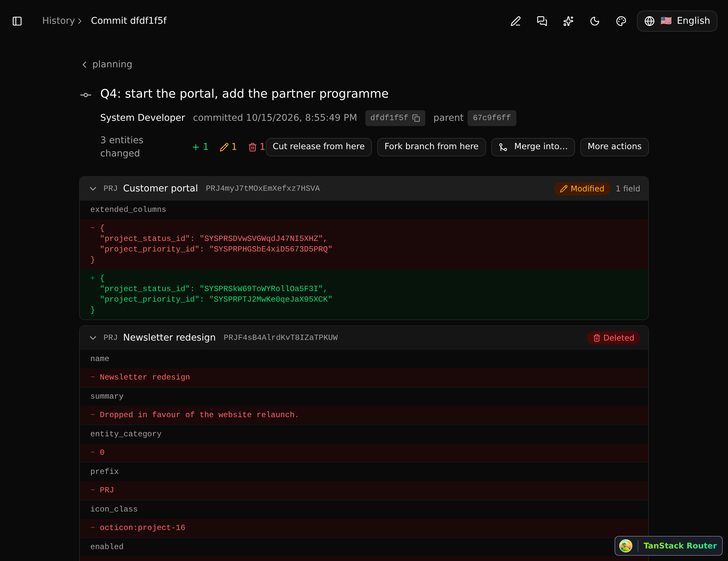Open the color palette theme icon
The height and width of the screenshot is (561, 728).
[621, 21]
